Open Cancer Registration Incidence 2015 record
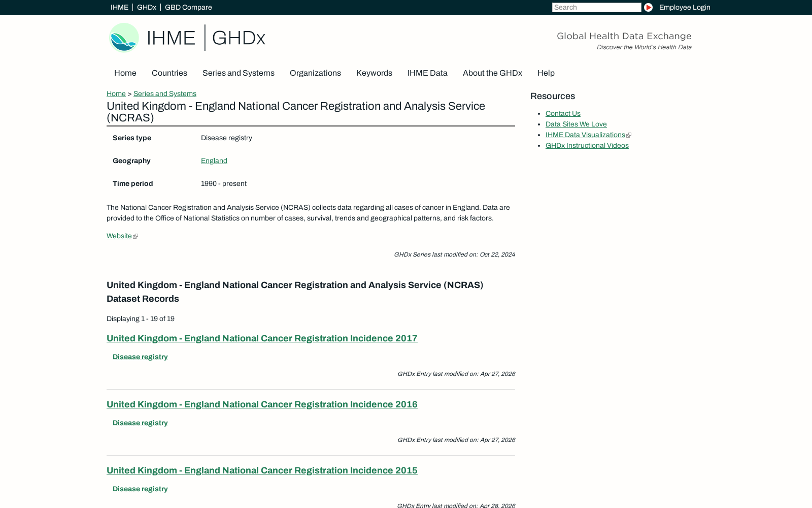This screenshot has width=812, height=508. (262, 470)
